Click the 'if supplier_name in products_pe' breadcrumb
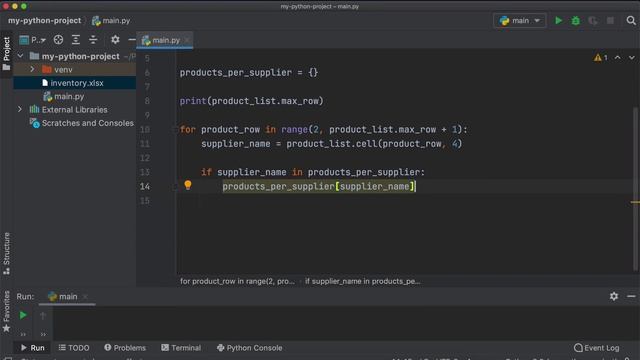 362,281
